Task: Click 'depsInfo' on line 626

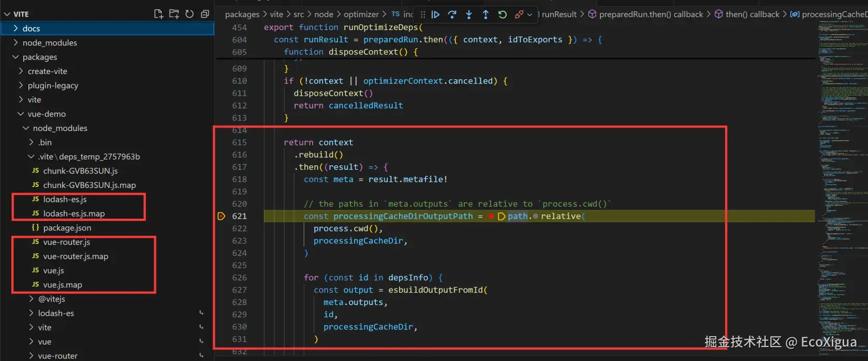Action: (408, 278)
